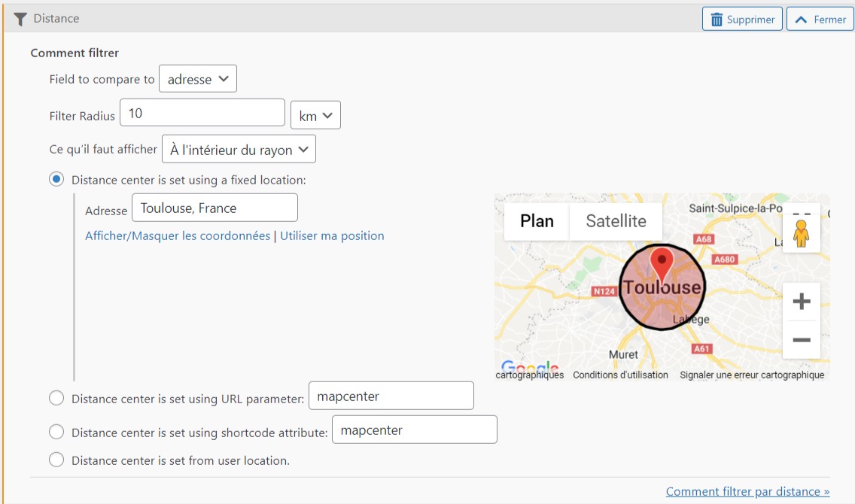Click the Distance filter funnel icon
The image size is (855, 504).
[x=20, y=19]
